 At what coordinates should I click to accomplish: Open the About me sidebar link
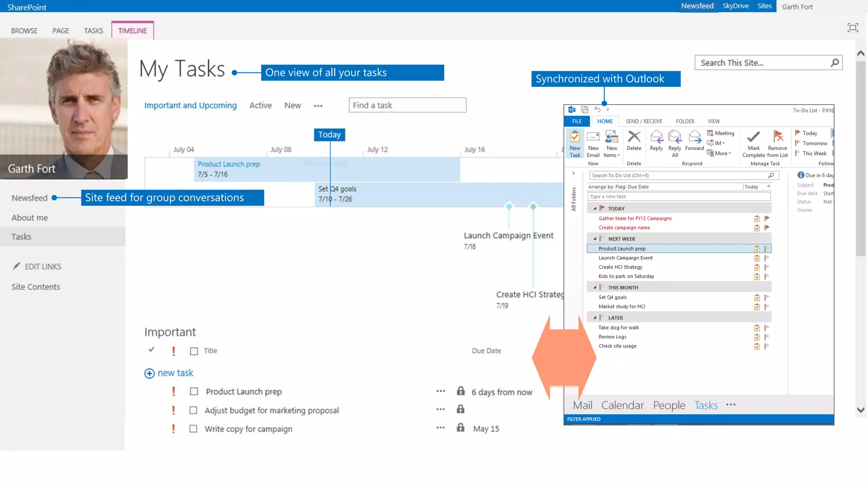click(30, 218)
